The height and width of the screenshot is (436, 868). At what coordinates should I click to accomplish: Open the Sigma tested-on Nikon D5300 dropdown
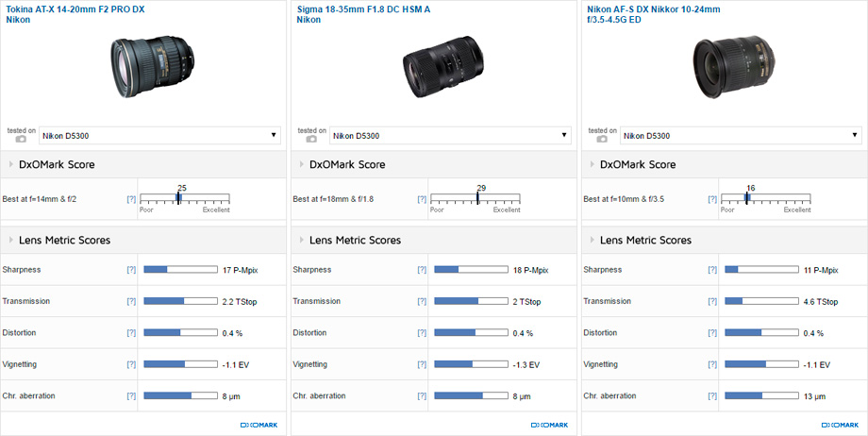click(x=451, y=136)
